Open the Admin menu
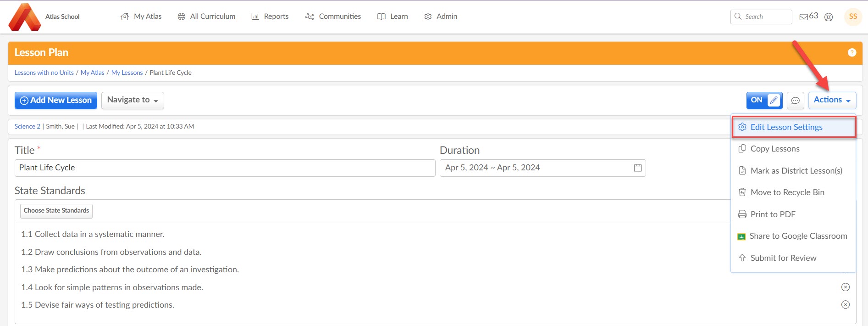Screen dimensions: 868x326 [441, 17]
